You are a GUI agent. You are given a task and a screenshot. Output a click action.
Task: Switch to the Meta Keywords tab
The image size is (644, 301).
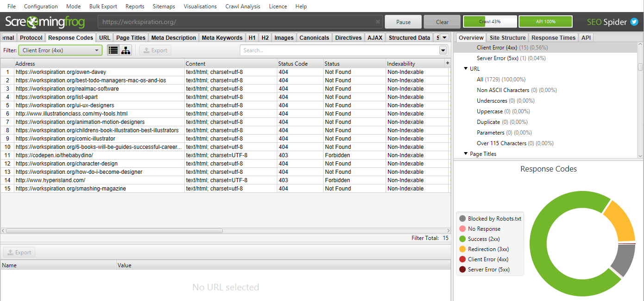pos(222,38)
